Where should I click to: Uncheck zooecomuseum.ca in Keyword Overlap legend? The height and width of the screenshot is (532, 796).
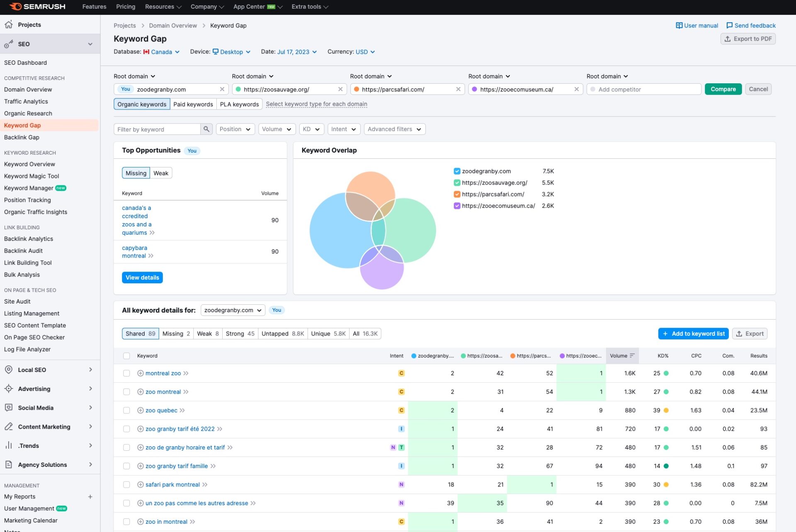(457, 206)
